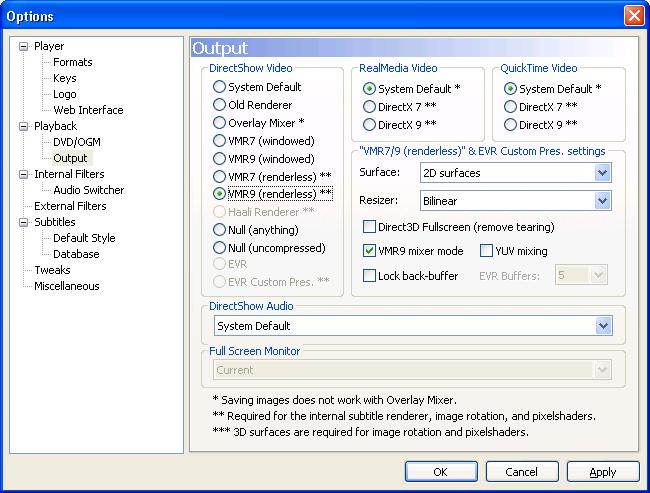
Task: Select the Internal Filters tree item
Action: coord(69,174)
